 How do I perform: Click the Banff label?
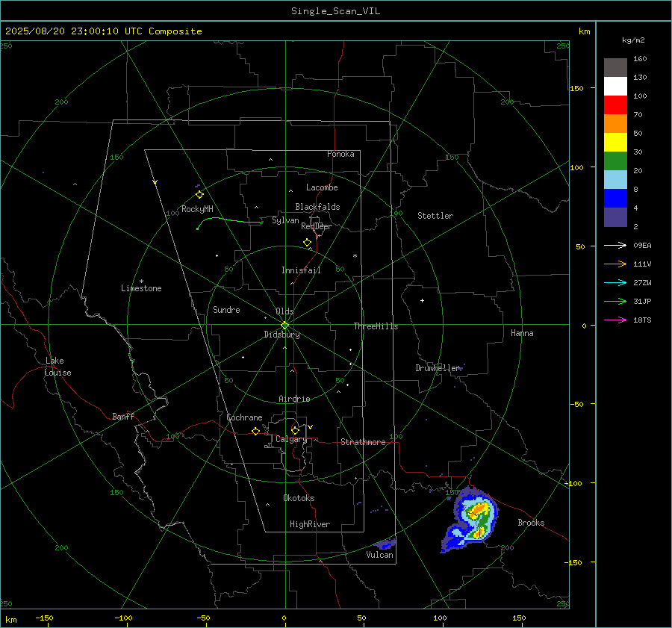[123, 417]
